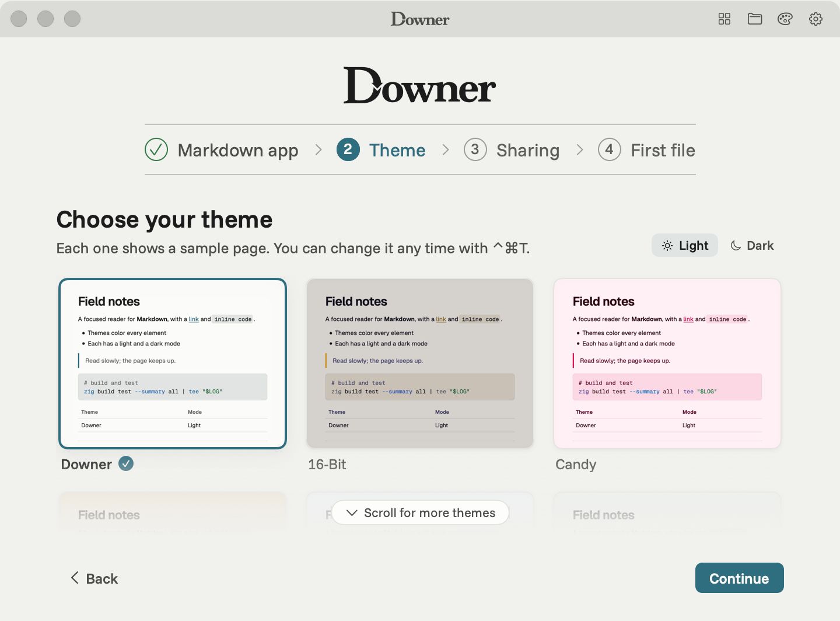Click the link text in 16-Bit preview
The height and width of the screenshot is (621, 840).
[441, 319]
